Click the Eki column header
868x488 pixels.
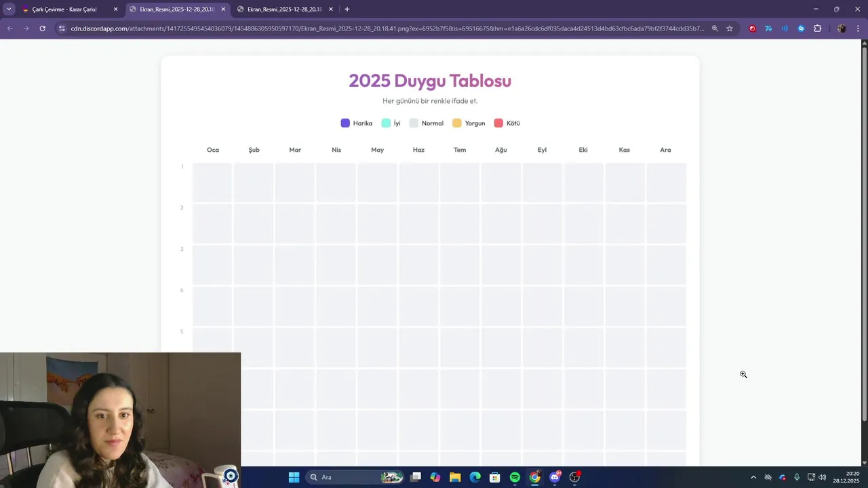583,150
